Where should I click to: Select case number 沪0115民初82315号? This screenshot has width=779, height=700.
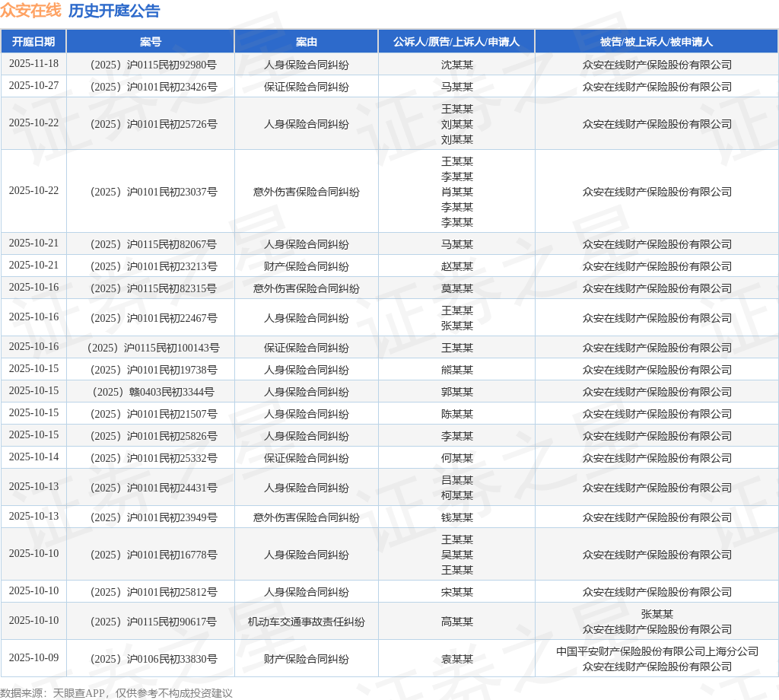154,288
